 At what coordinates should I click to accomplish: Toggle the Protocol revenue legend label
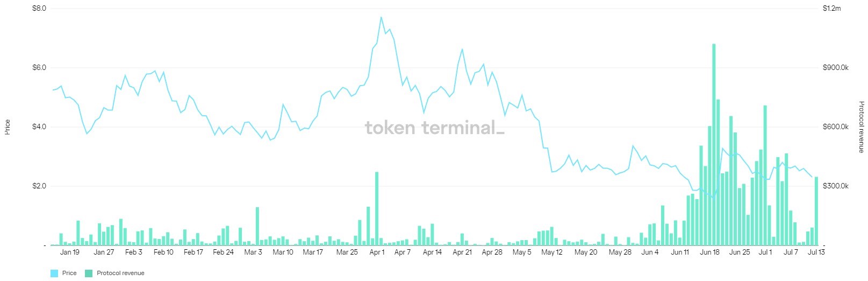tap(120, 273)
